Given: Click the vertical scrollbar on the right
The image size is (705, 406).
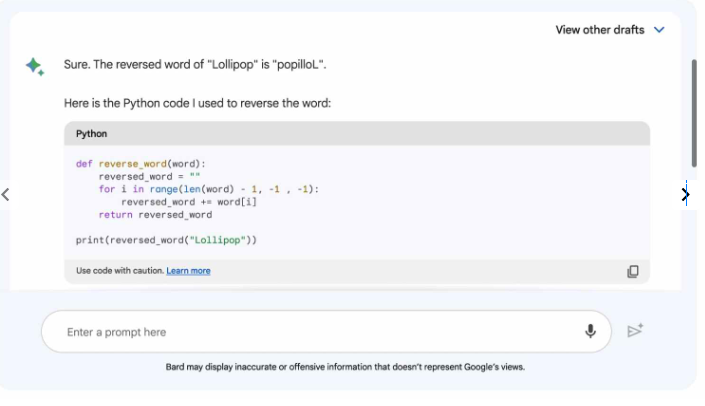Looking at the screenshot, I should (x=694, y=110).
